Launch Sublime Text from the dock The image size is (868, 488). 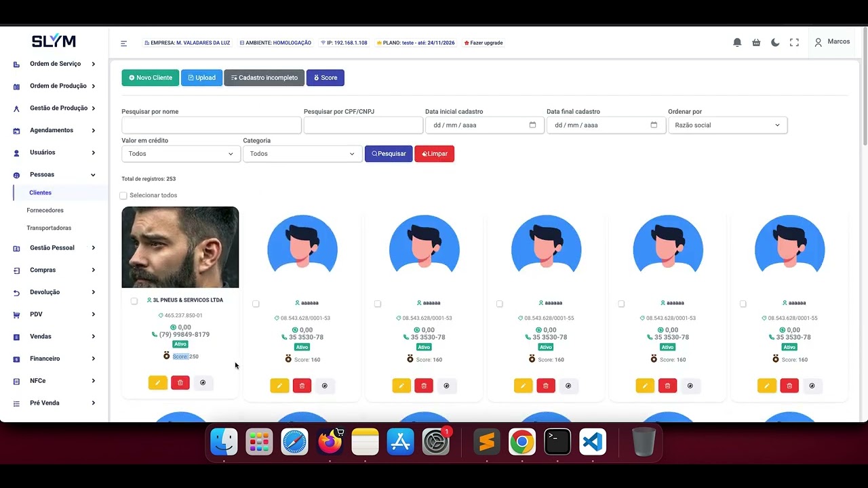click(x=486, y=443)
